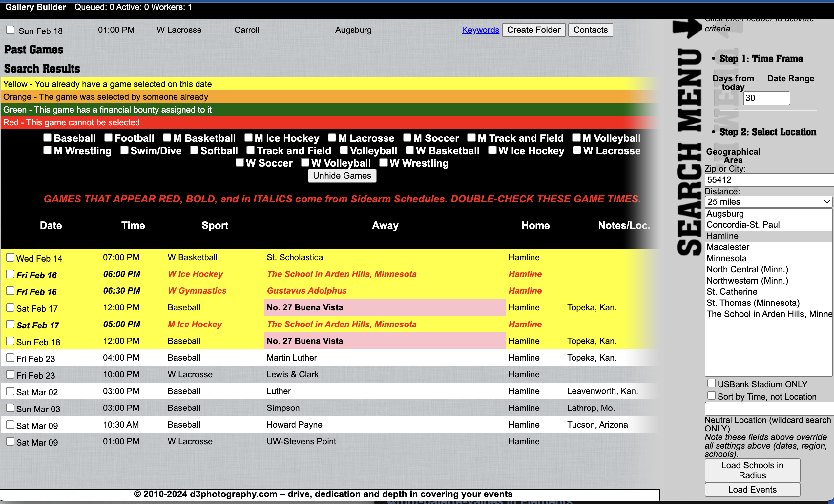Click the Search Menu arrow icon
Viewport: 834px width, 504px height.
[x=687, y=29]
